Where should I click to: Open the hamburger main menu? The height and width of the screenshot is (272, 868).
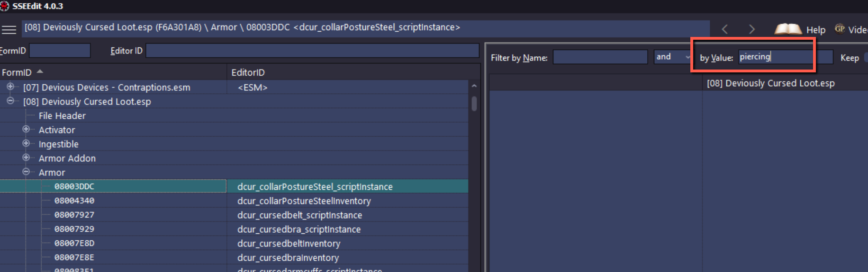point(9,29)
